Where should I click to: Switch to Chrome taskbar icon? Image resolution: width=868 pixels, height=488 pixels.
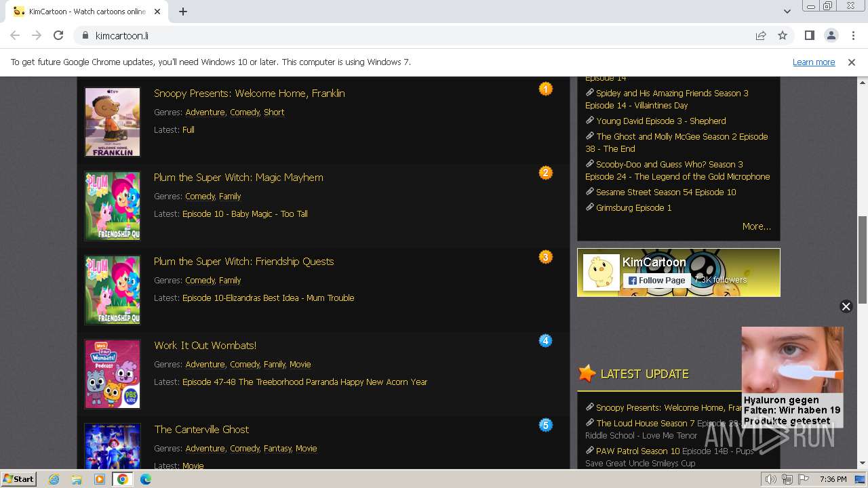tap(123, 479)
